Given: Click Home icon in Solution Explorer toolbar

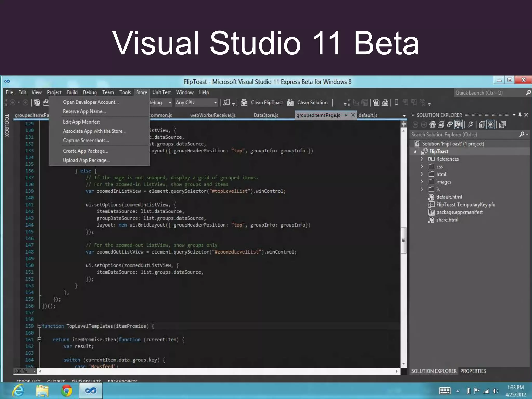Looking at the screenshot, I should (433, 125).
